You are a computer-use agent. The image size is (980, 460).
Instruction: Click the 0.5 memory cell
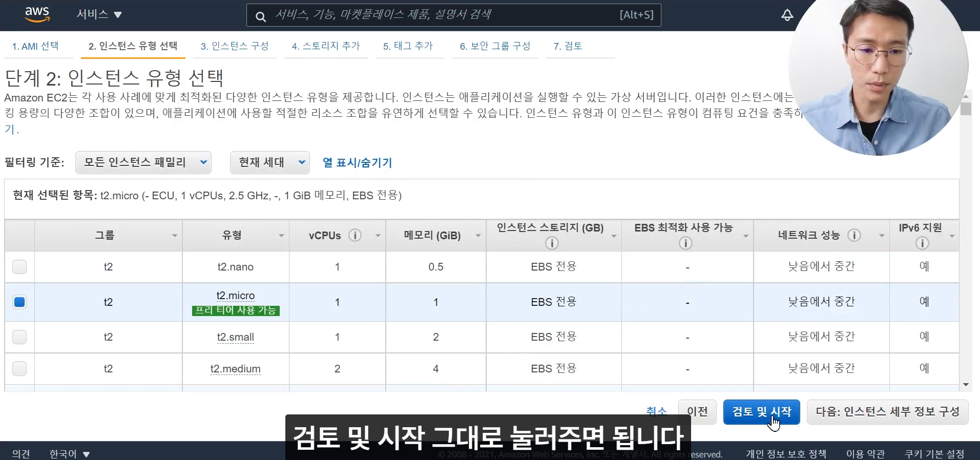click(x=436, y=267)
